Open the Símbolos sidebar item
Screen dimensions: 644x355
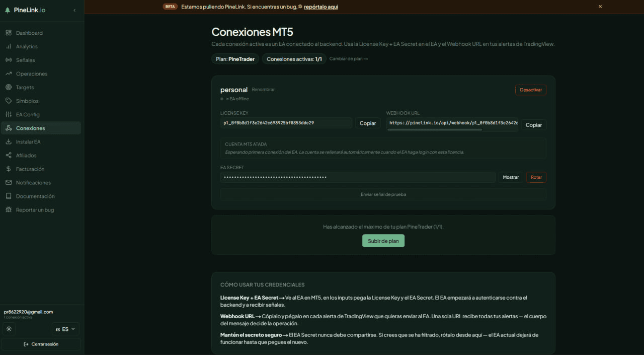[x=41, y=101]
